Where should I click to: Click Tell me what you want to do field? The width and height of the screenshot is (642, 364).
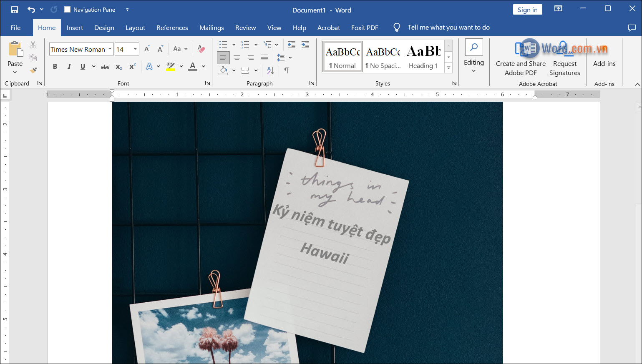(x=448, y=28)
